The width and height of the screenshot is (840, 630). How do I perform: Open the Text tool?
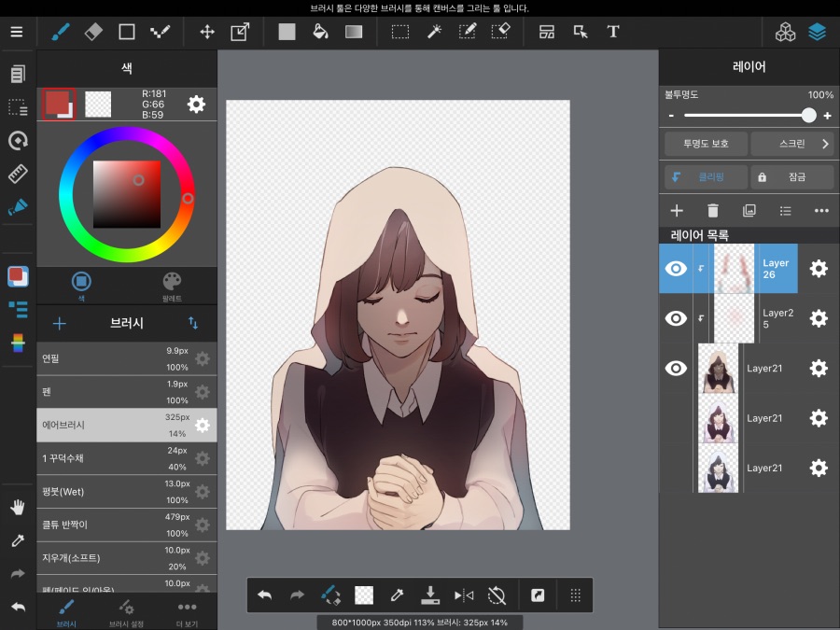point(613,31)
